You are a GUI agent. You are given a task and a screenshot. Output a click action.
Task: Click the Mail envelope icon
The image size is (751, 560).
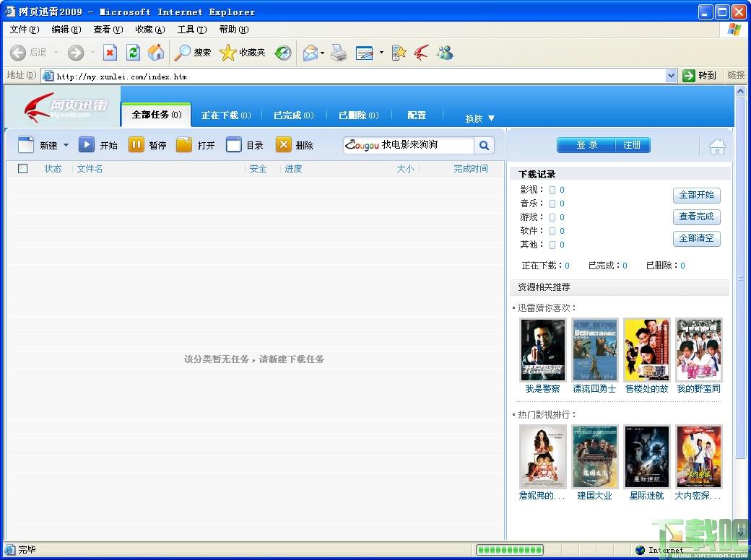pos(311,52)
